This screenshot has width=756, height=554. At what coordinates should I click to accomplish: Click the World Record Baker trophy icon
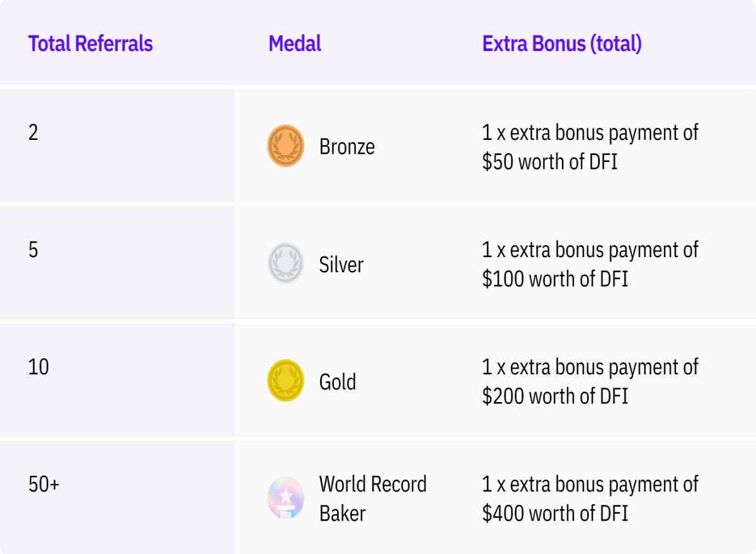[285, 498]
